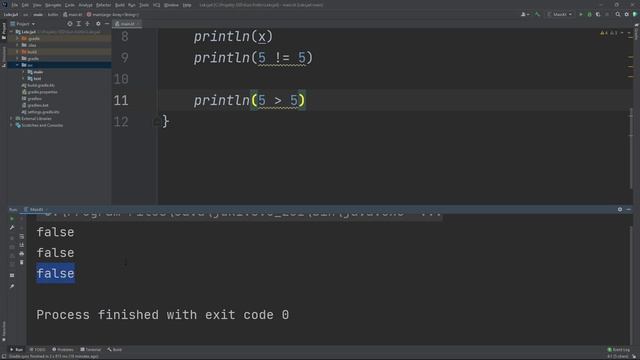
Task: Hide Run panel with minus icon
Action: tap(629, 209)
